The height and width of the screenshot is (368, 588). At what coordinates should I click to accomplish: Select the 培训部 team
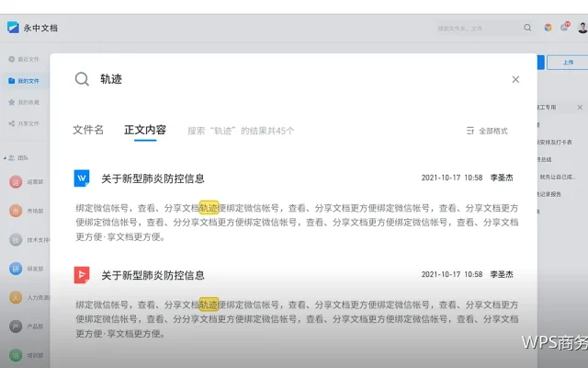pyautogui.click(x=27, y=355)
